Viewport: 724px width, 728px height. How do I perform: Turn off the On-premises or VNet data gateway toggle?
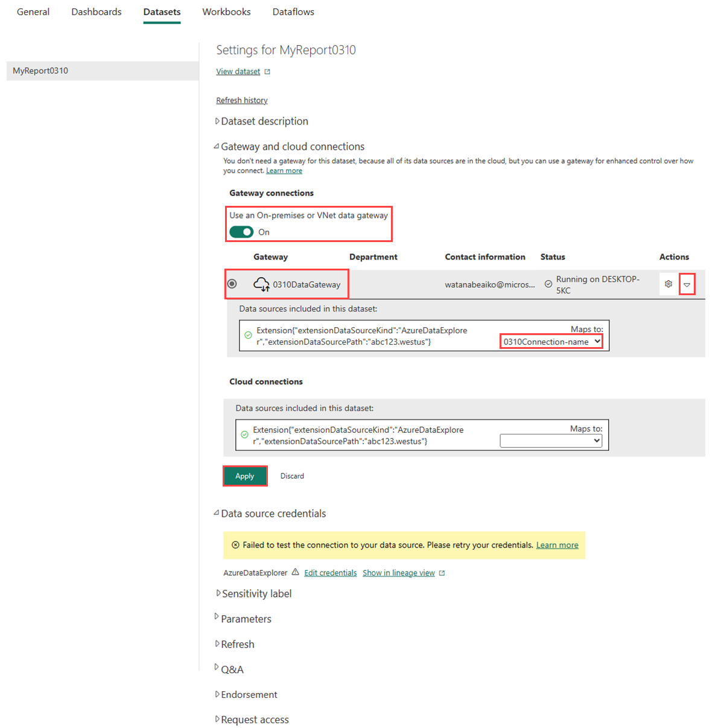(x=241, y=232)
